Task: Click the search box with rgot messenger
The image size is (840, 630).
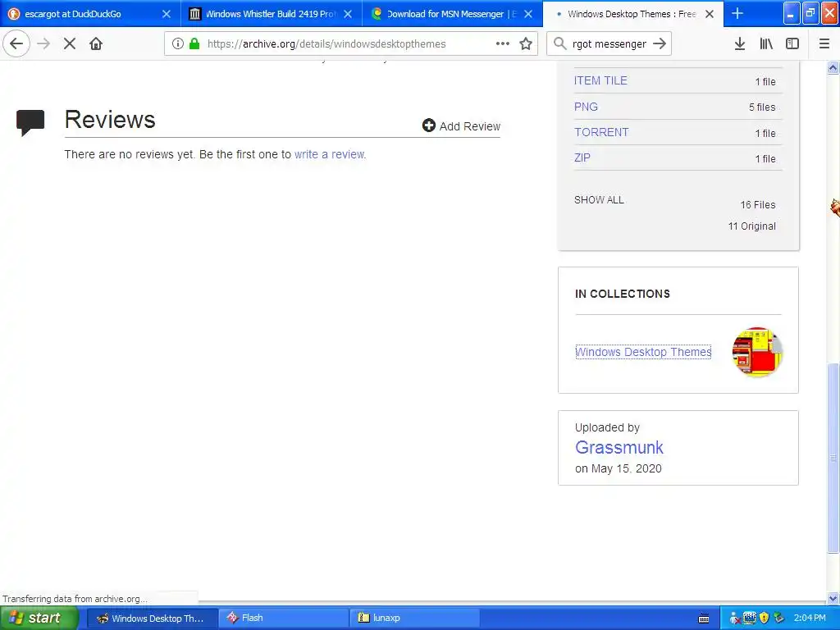Action: click(x=609, y=43)
